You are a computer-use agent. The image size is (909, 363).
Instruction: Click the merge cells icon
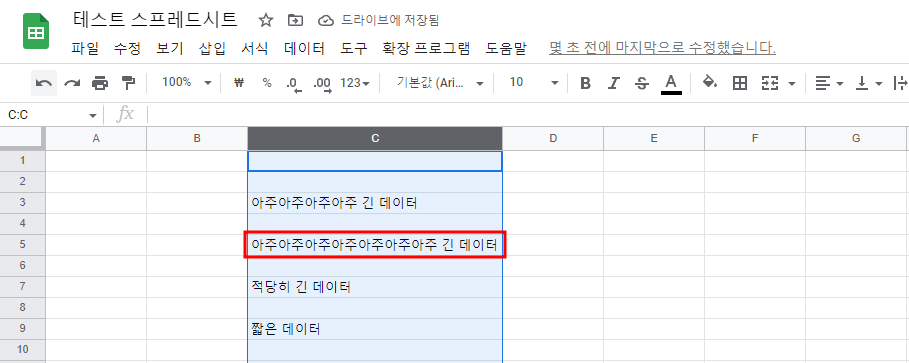coord(769,83)
